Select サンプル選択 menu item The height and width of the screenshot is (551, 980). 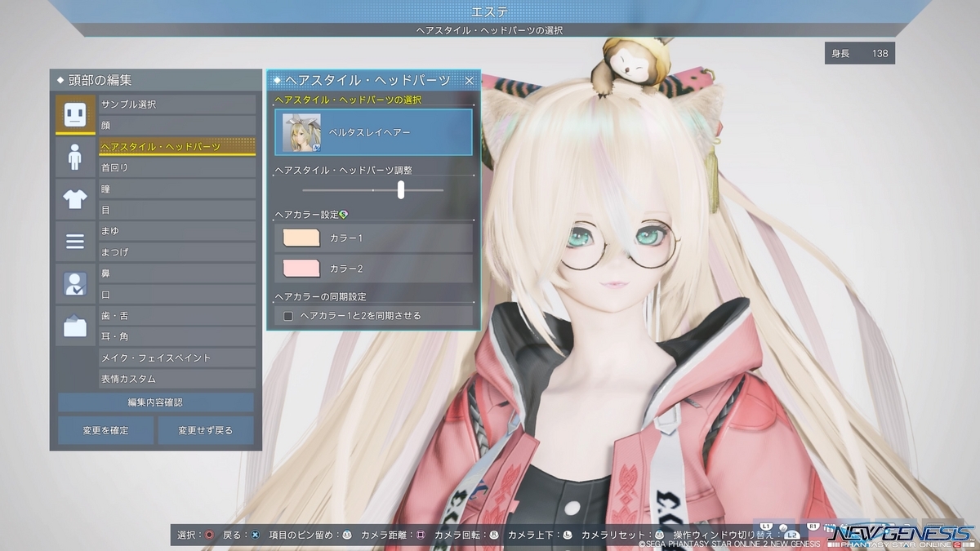177,104
